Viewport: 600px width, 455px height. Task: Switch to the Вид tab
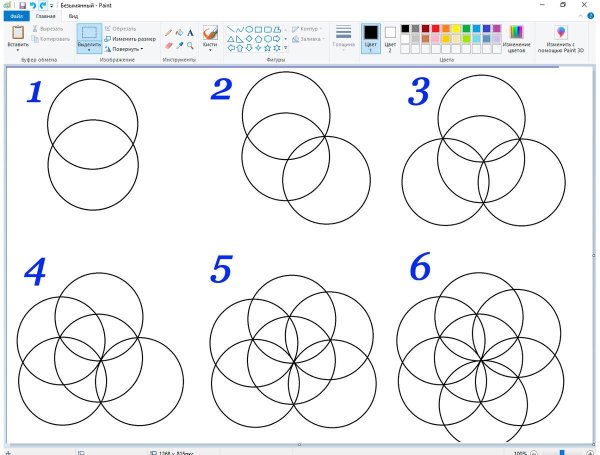coord(73,17)
